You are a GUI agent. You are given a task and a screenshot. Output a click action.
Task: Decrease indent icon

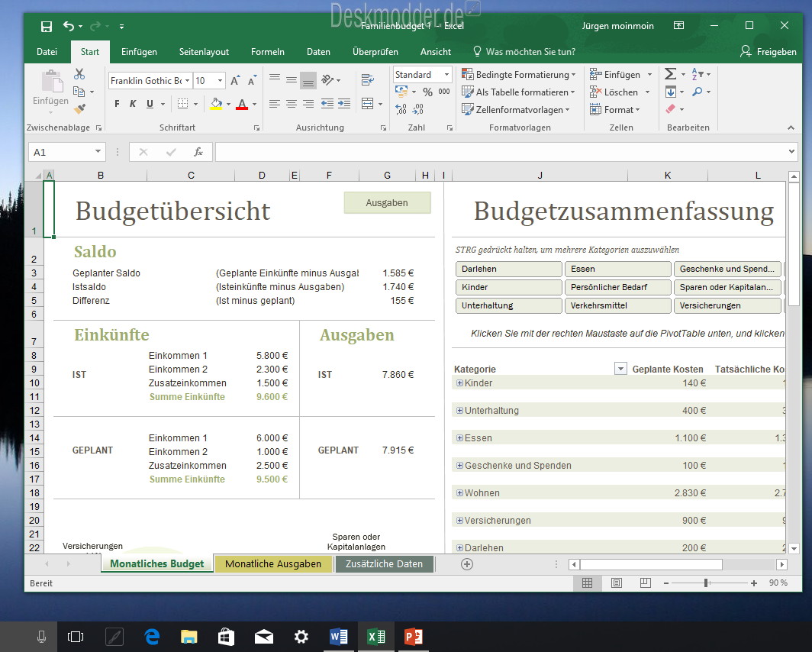327,104
